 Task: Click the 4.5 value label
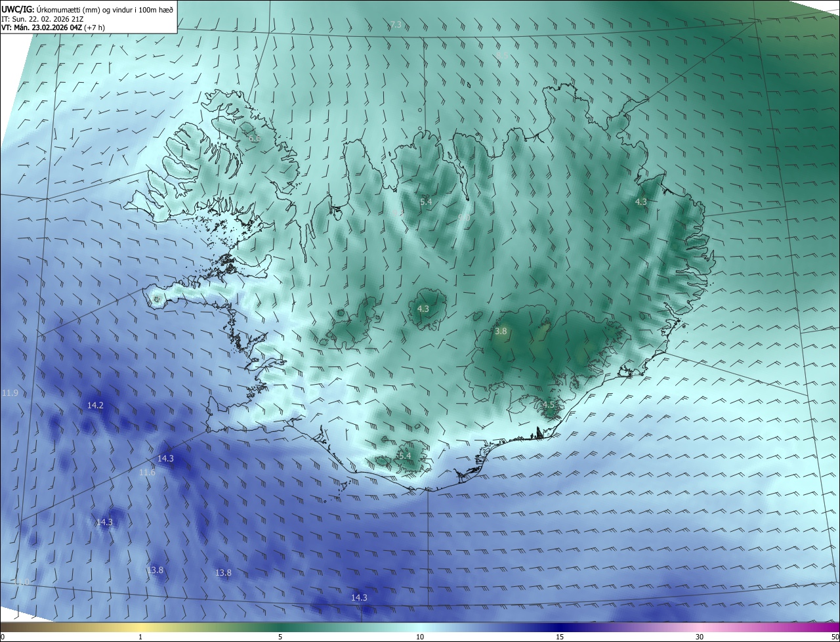coord(550,404)
